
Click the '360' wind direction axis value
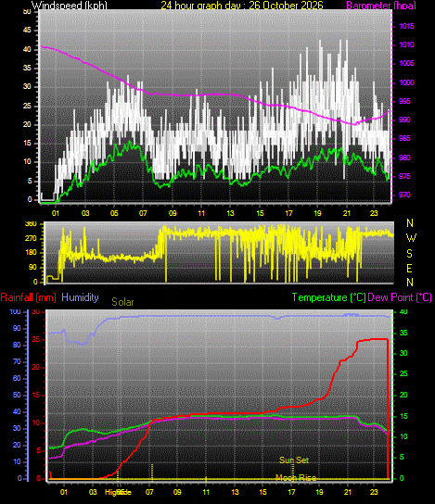(32, 224)
